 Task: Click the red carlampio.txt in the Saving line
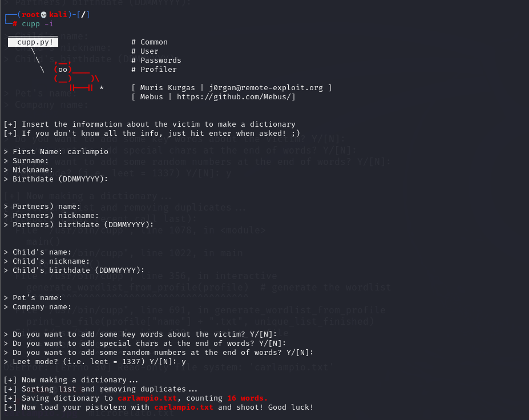147,398
